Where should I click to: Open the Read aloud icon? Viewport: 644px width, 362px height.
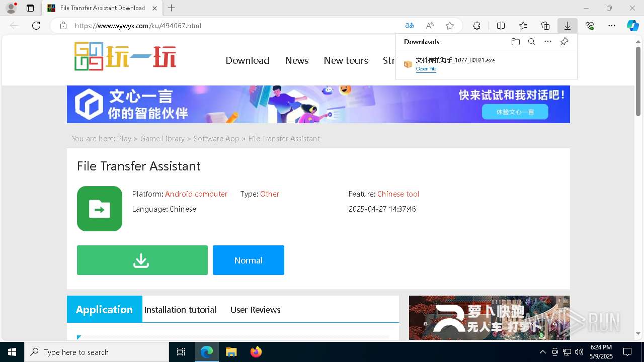pyautogui.click(x=430, y=26)
